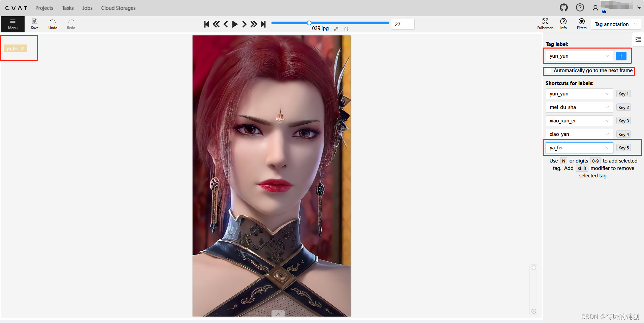Go to the first frame
Image resolution: width=644 pixels, height=323 pixels.
pyautogui.click(x=207, y=24)
